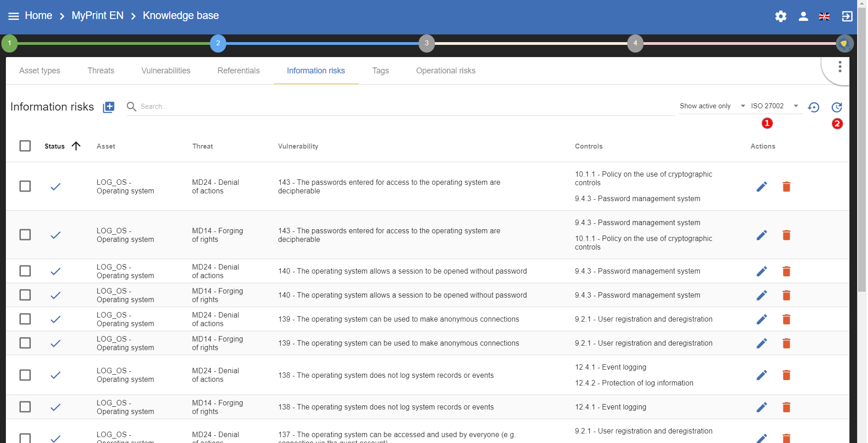Check the first risk row checkbox
This screenshot has width=868, height=443.
[x=25, y=186]
